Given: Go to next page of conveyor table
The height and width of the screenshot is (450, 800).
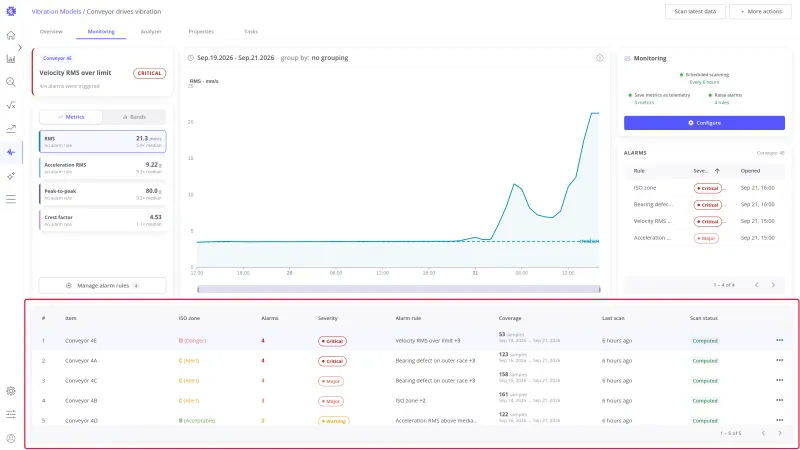Looking at the screenshot, I should coord(780,433).
